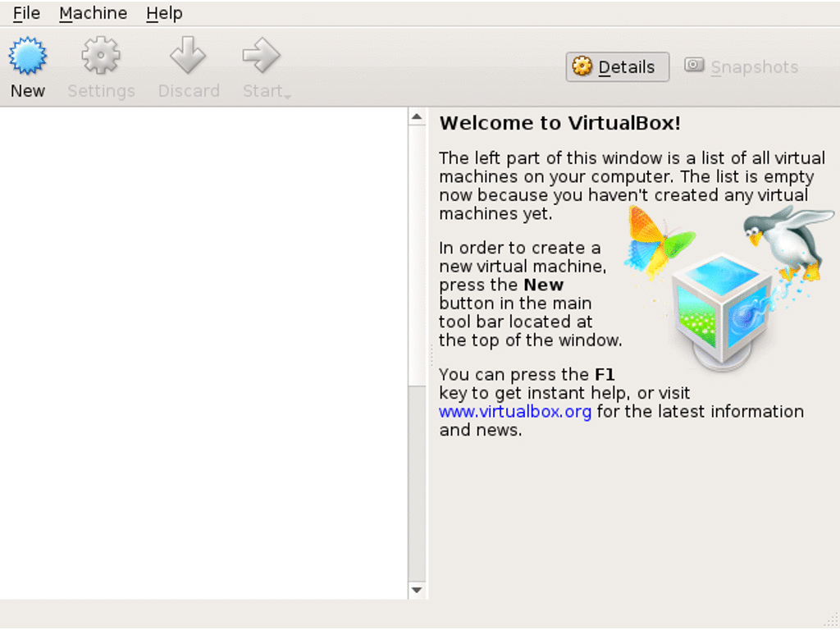Click the Start arrow icon

262,55
